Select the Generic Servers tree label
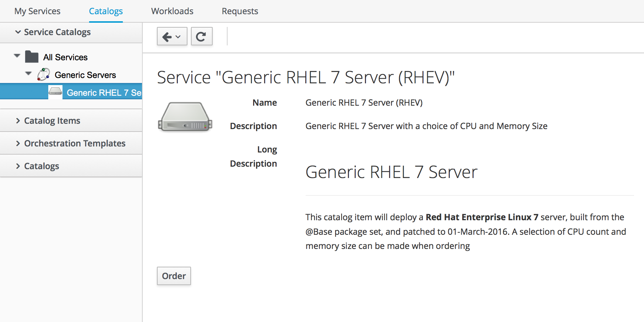The width and height of the screenshot is (644, 322). coord(85,75)
